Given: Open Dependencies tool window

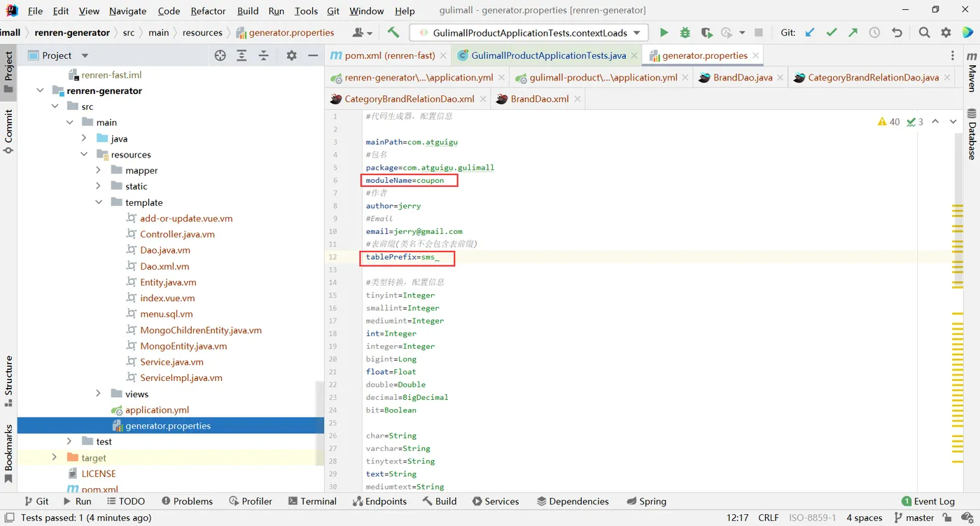Looking at the screenshot, I should click(573, 501).
